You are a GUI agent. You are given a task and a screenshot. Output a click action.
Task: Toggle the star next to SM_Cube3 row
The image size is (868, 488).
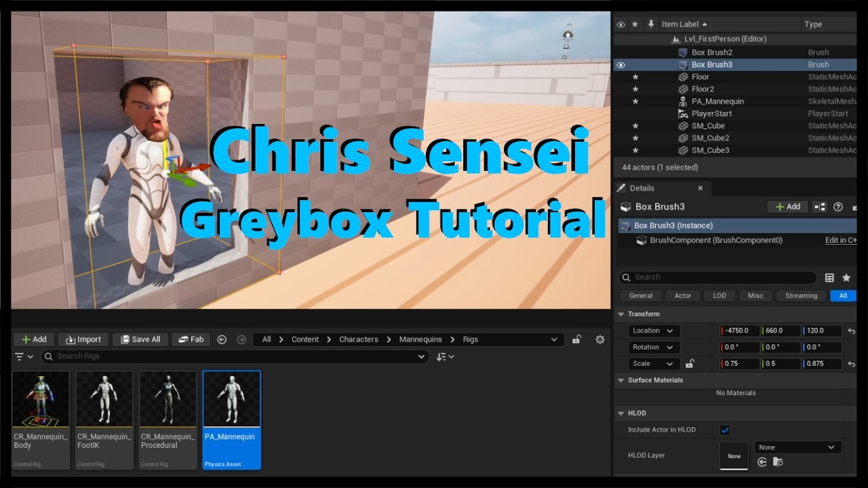click(635, 150)
